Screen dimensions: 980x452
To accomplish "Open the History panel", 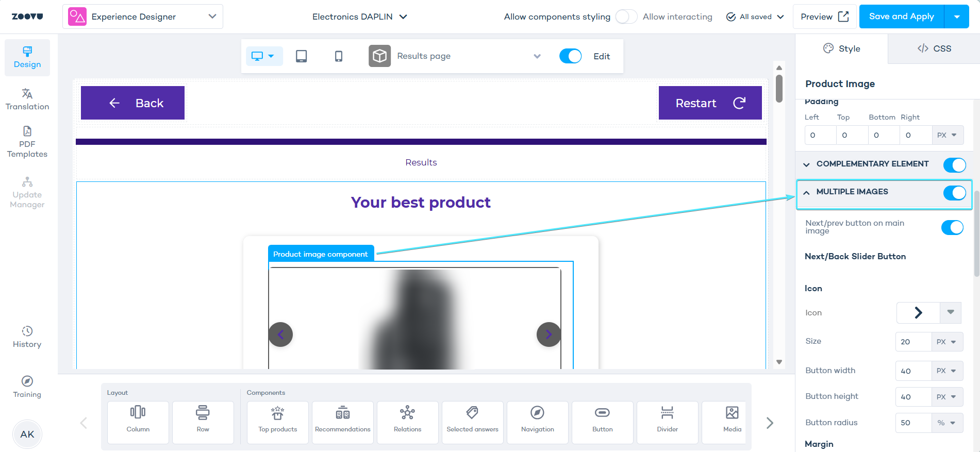I will 27,337.
